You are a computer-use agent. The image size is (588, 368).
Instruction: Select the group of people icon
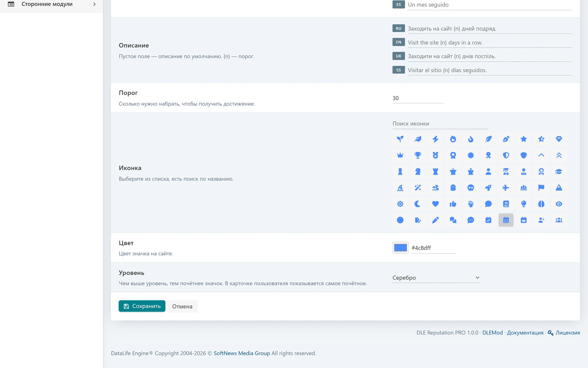[x=559, y=220]
